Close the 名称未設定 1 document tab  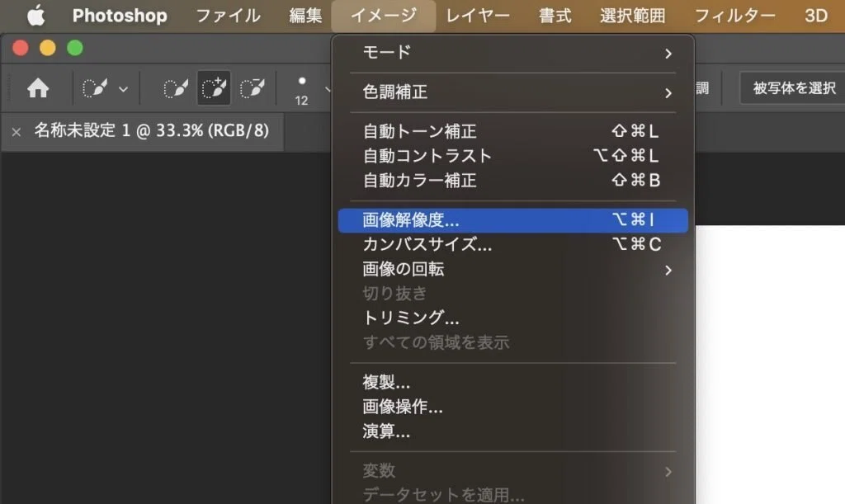tap(17, 131)
